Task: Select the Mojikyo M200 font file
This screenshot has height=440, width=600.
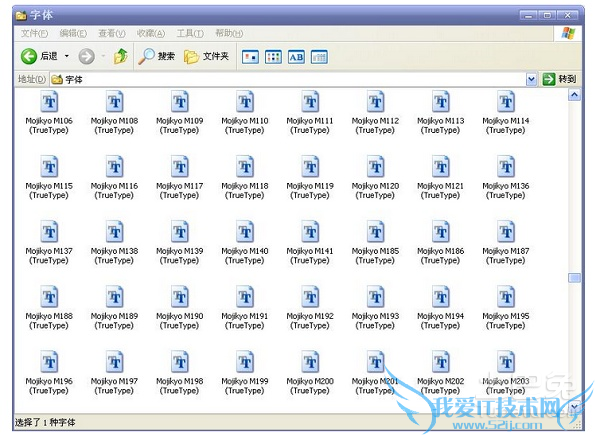Action: 310,373
